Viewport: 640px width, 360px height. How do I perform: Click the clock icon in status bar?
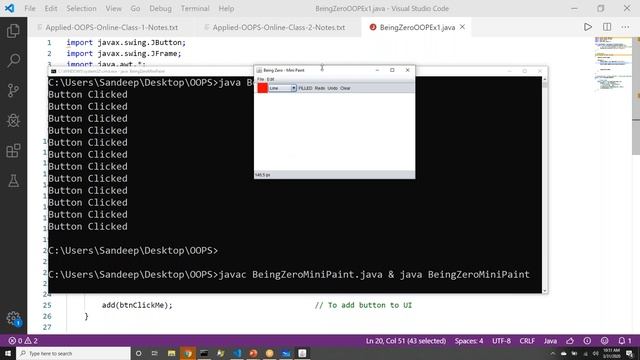click(587, 341)
